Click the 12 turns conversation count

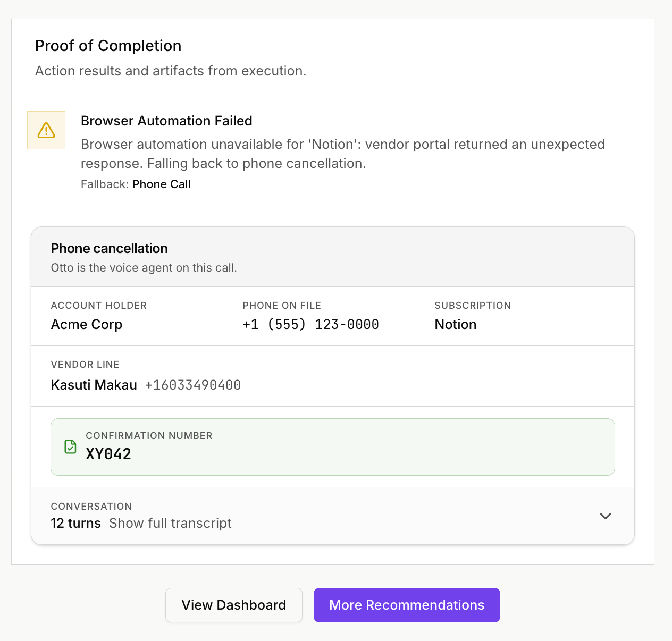coord(75,524)
